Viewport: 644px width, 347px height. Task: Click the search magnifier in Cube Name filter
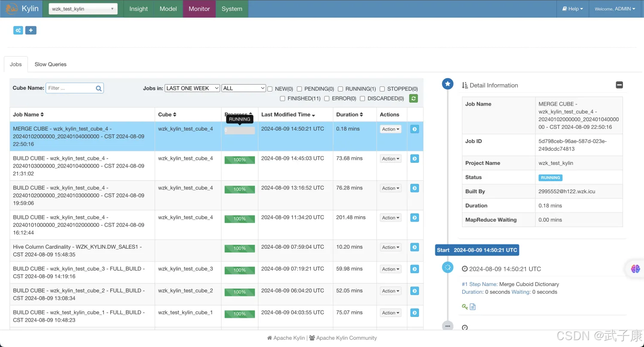99,88
